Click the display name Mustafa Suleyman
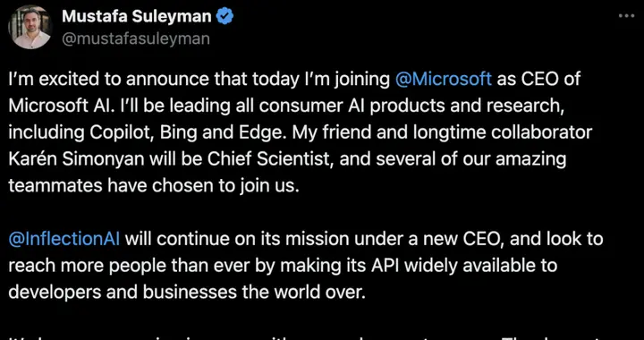Image resolution: width=644 pixels, height=340 pixels. point(137,16)
